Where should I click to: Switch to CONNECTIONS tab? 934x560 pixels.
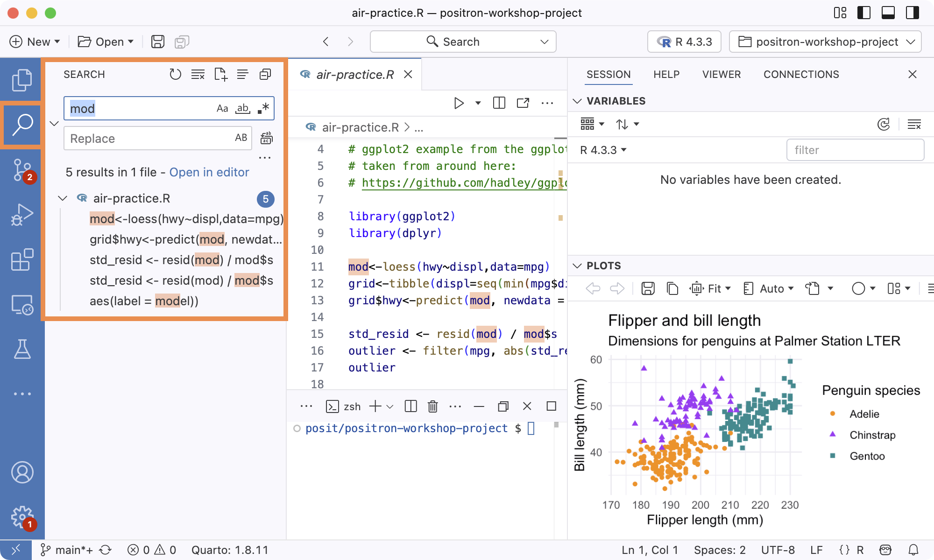coord(801,74)
